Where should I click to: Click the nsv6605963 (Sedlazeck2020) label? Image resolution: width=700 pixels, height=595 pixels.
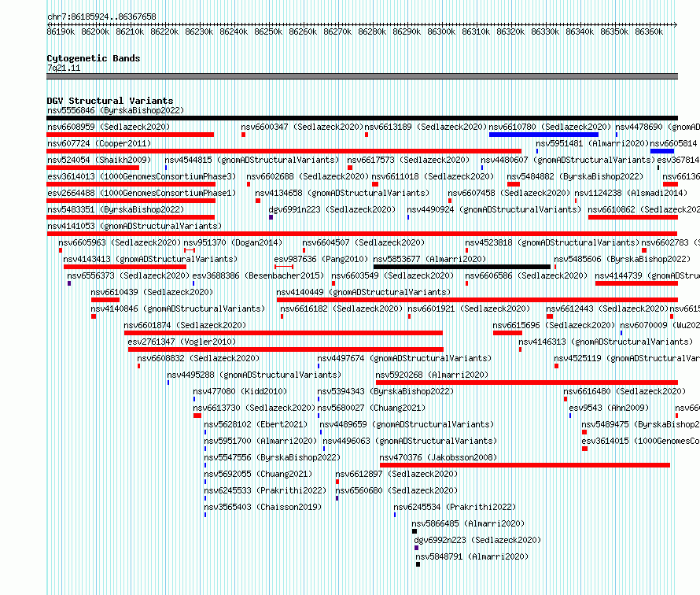120,242
